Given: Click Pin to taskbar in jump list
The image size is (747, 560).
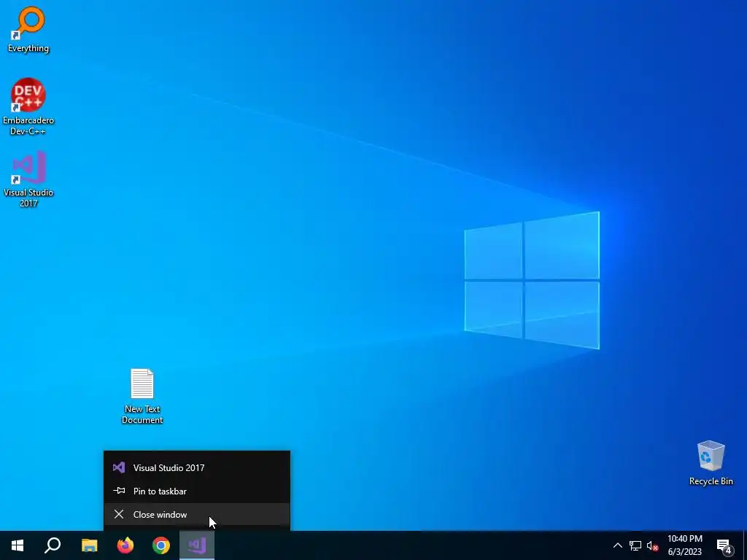Looking at the screenshot, I should click(197, 491).
